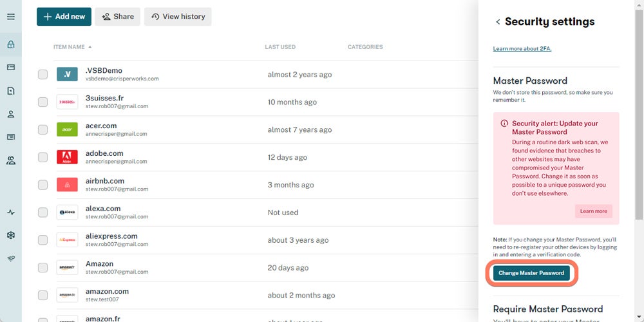Open the Password Health pulse icon
The image size is (644, 322).
[10, 213]
